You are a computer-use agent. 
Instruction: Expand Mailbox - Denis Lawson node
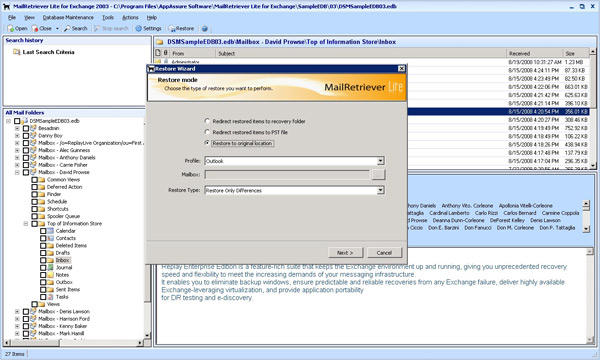(x=17, y=311)
